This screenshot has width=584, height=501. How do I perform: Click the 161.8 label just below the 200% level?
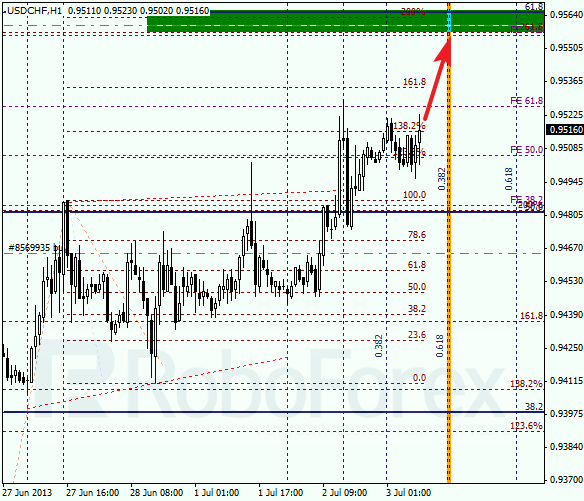pos(414,82)
